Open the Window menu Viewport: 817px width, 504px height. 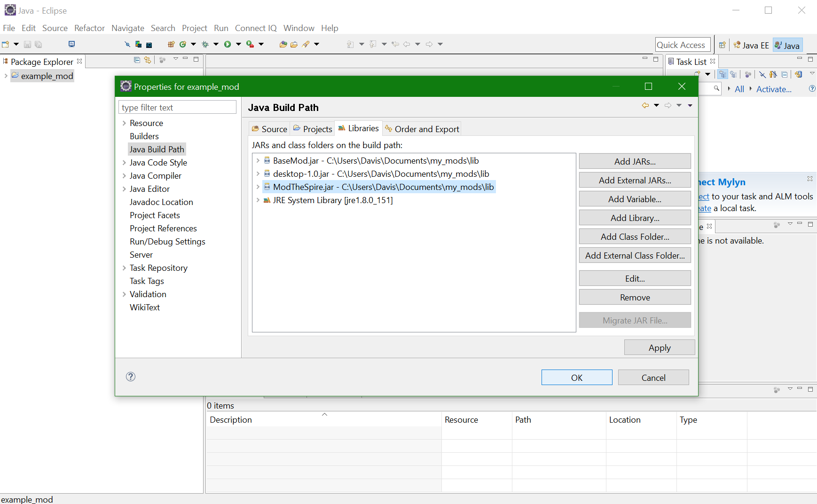click(299, 28)
